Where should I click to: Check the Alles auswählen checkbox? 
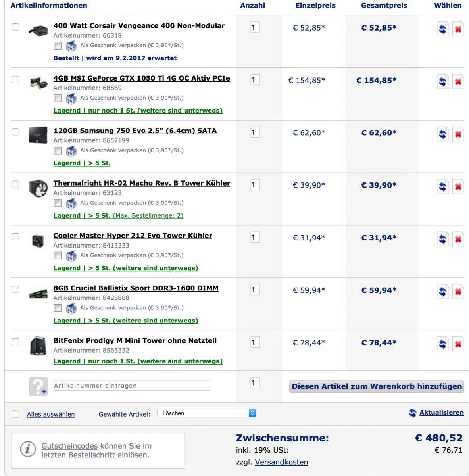[15, 414]
